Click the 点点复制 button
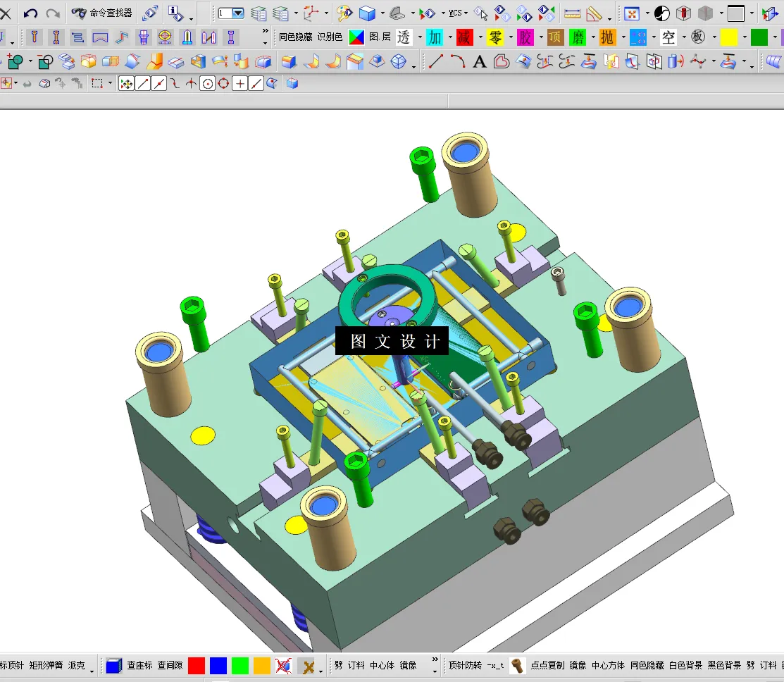Image resolution: width=784 pixels, height=682 pixels. 547,665
